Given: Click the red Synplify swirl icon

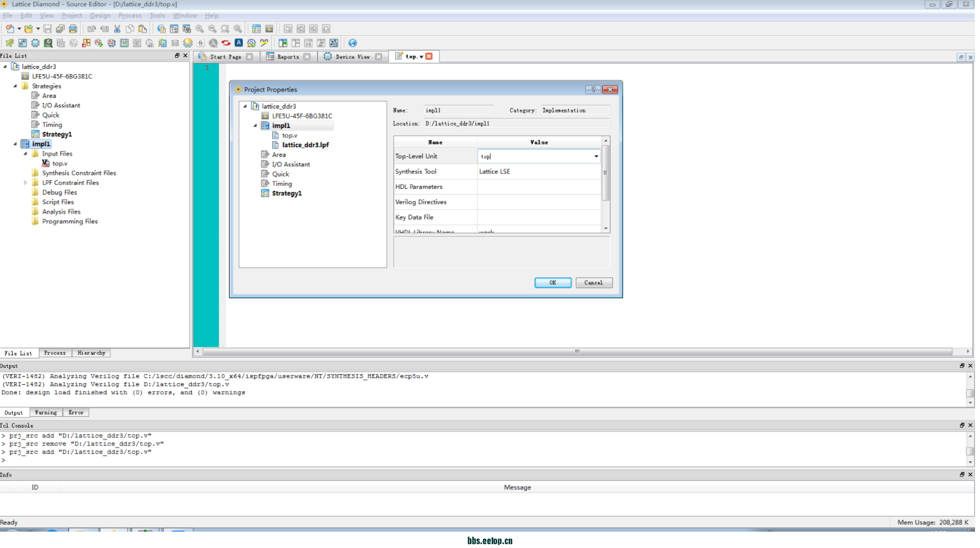Looking at the screenshot, I should [x=226, y=43].
